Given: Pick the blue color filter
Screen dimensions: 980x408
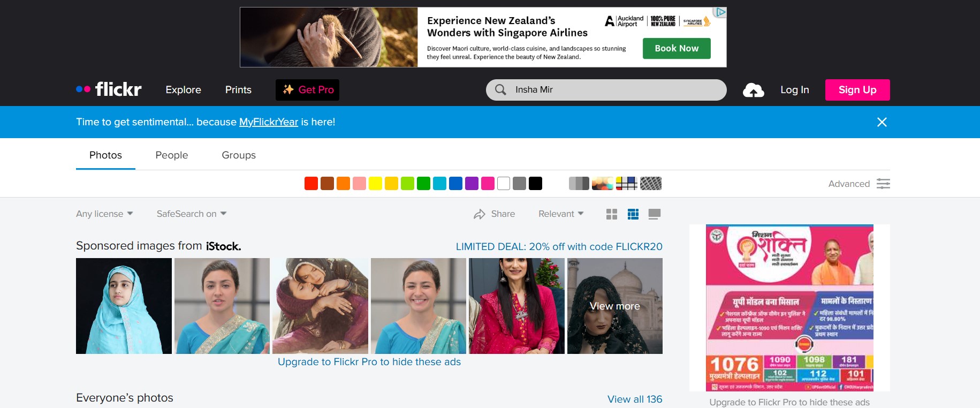Looking at the screenshot, I should pyautogui.click(x=455, y=184).
